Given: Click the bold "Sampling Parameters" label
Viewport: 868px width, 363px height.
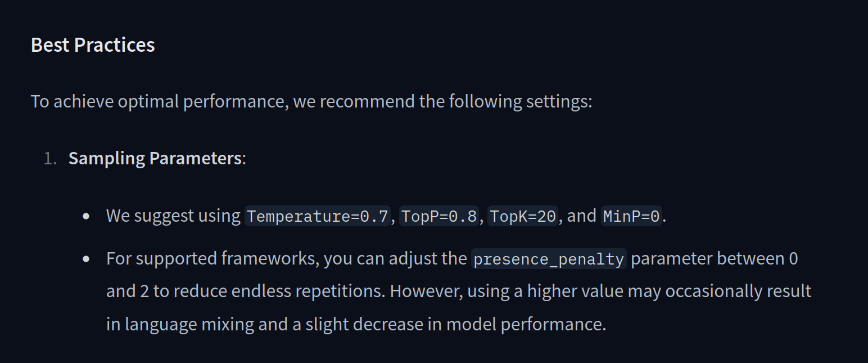Looking at the screenshot, I should (x=155, y=158).
